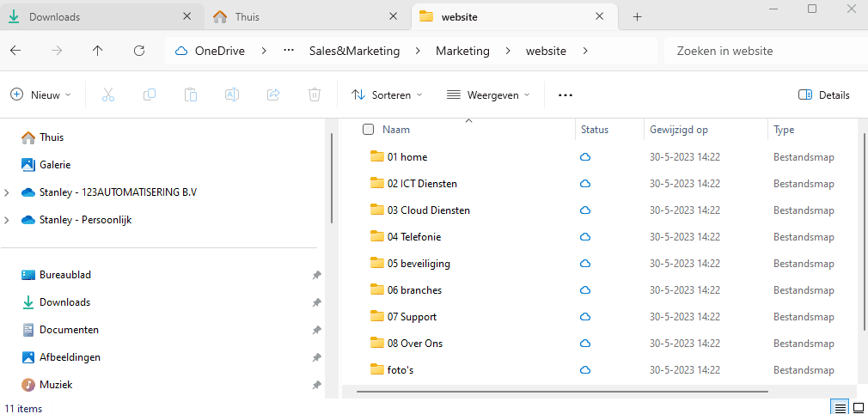
Task: Select the 03 Cloud Diensten folder
Action: click(x=429, y=210)
